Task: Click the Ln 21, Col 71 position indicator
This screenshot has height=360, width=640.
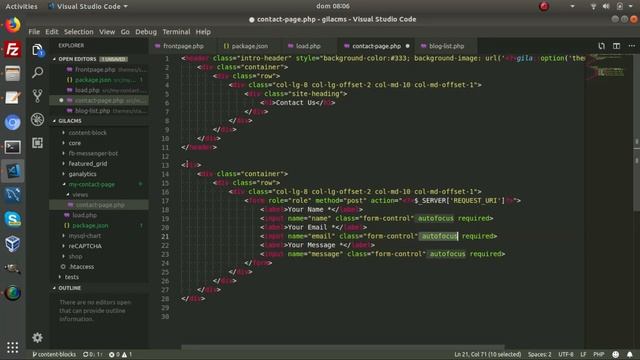Action: (x=487, y=354)
